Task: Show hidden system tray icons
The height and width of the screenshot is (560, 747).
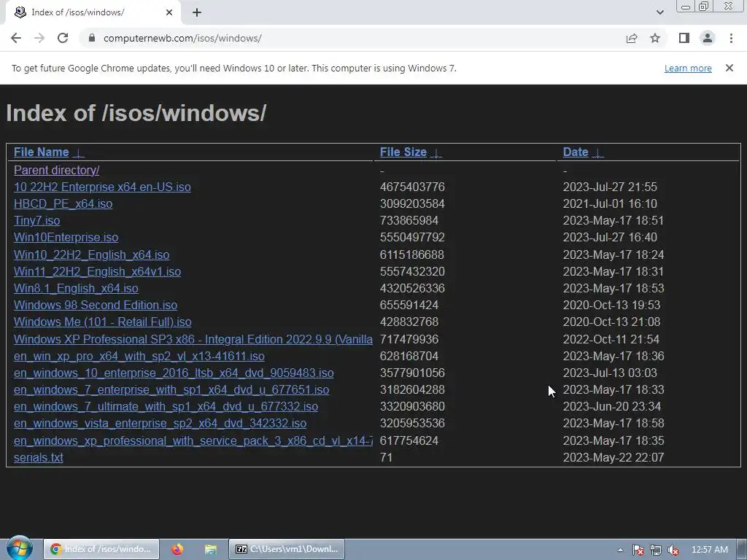Action: 620,550
